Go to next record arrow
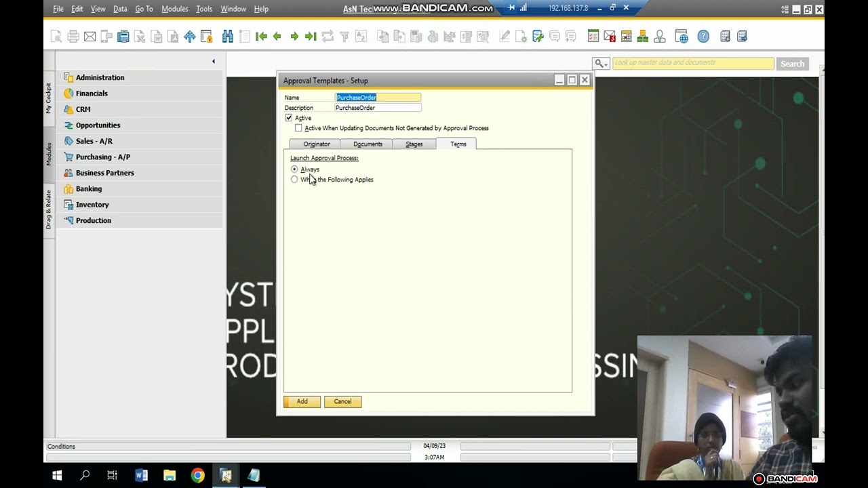The width and height of the screenshot is (868, 488). (294, 37)
